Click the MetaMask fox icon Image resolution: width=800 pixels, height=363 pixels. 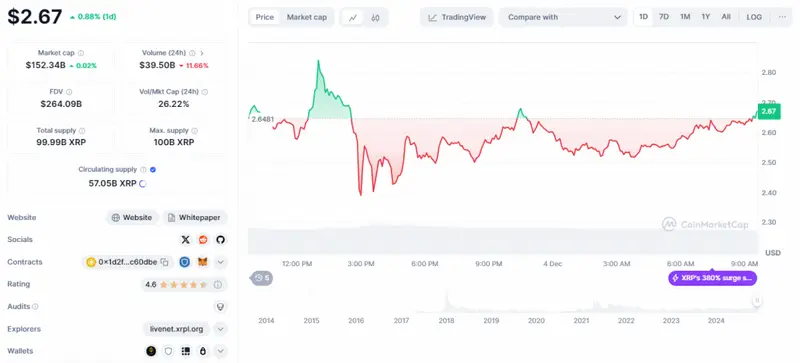coord(203,262)
